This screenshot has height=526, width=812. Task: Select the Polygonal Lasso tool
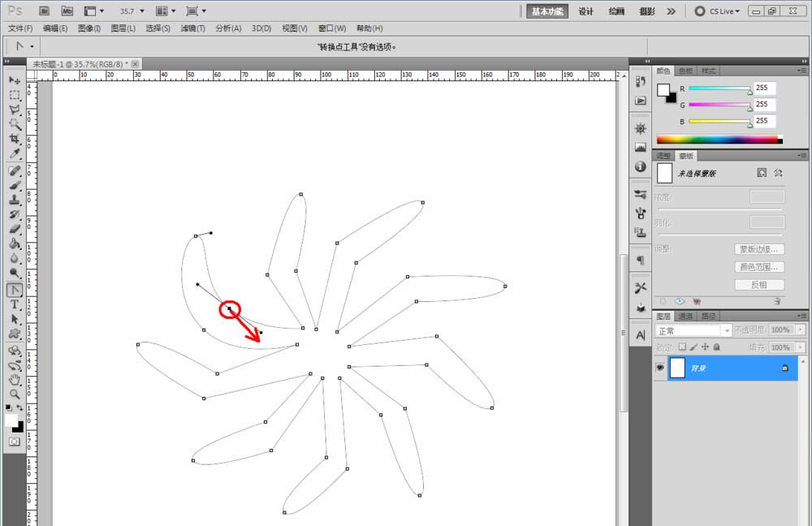click(15, 110)
